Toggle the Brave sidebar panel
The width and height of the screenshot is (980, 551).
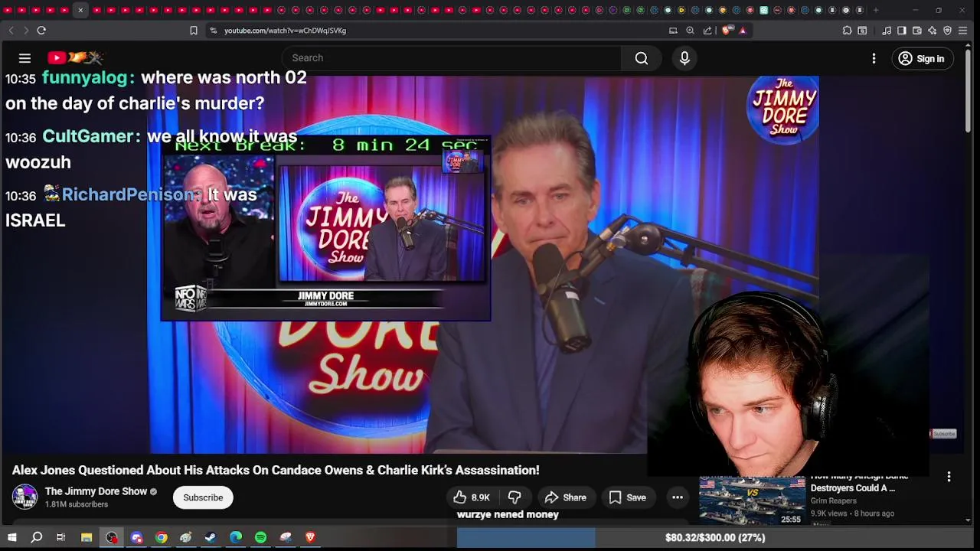coord(902,31)
